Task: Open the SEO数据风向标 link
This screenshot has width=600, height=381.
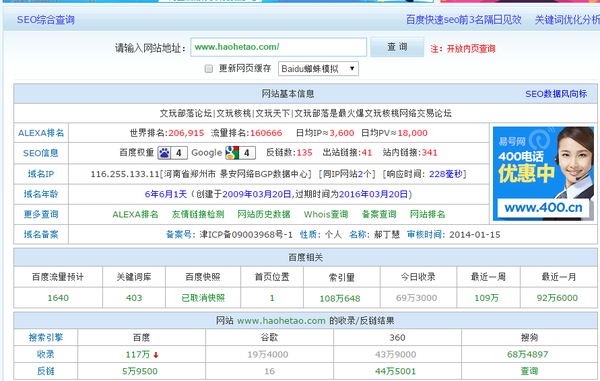Action: (556, 94)
